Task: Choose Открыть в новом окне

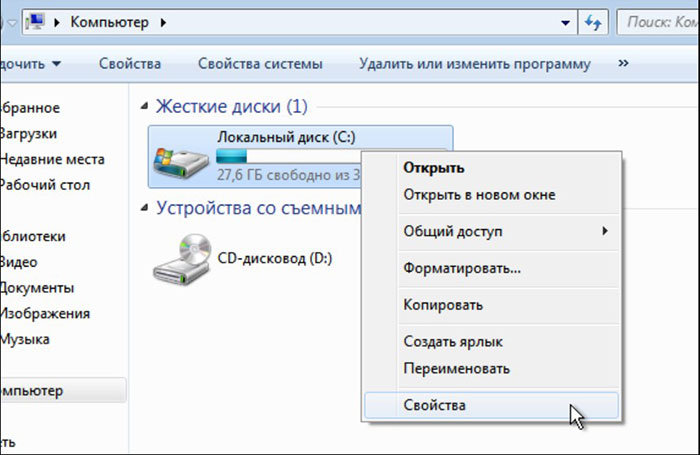Action: click(492, 195)
